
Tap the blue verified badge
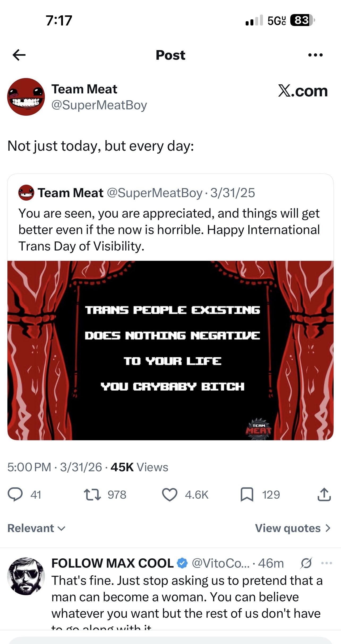pos(182,563)
